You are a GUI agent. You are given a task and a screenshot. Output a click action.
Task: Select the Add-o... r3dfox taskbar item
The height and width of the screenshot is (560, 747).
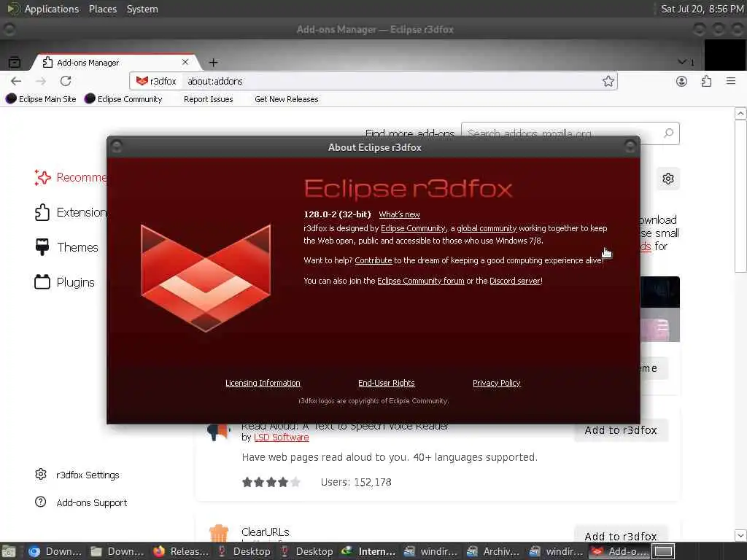pyautogui.click(x=619, y=551)
